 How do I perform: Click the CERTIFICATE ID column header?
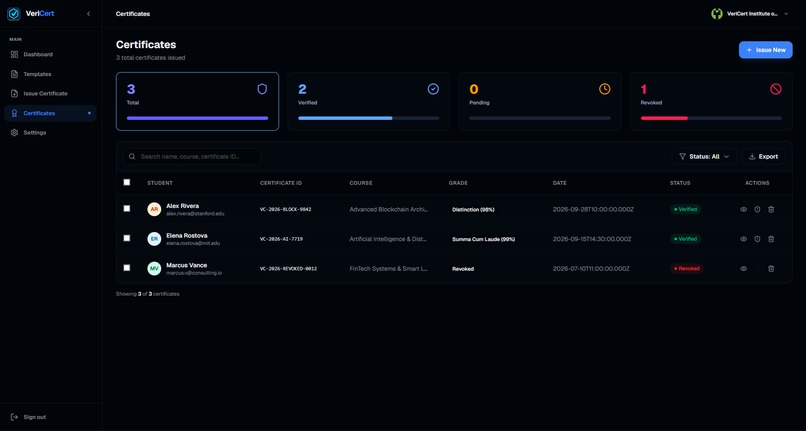[281, 183]
